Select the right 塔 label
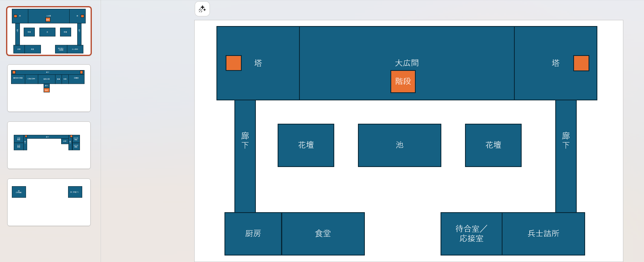The width and height of the screenshot is (644, 262). (556, 63)
